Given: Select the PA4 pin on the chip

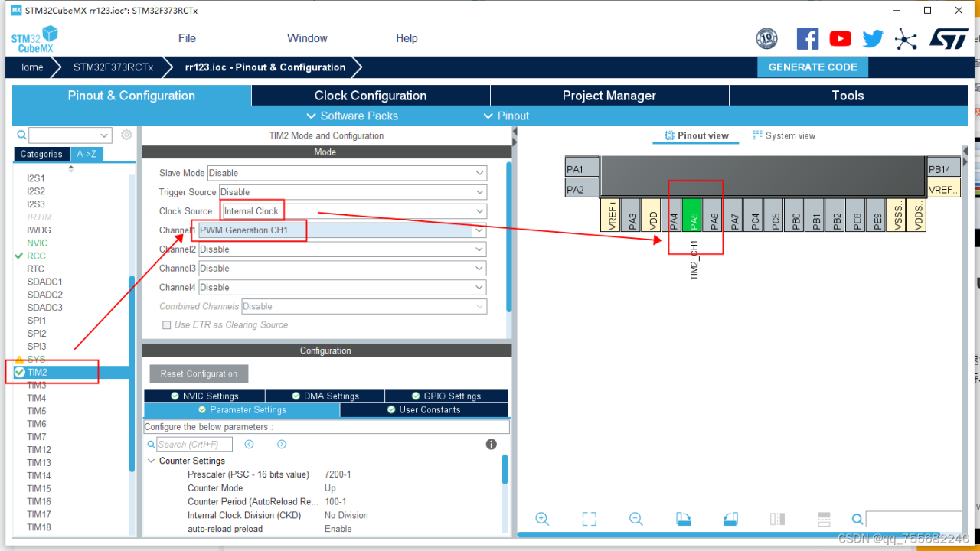Looking at the screenshot, I should pyautogui.click(x=672, y=215).
